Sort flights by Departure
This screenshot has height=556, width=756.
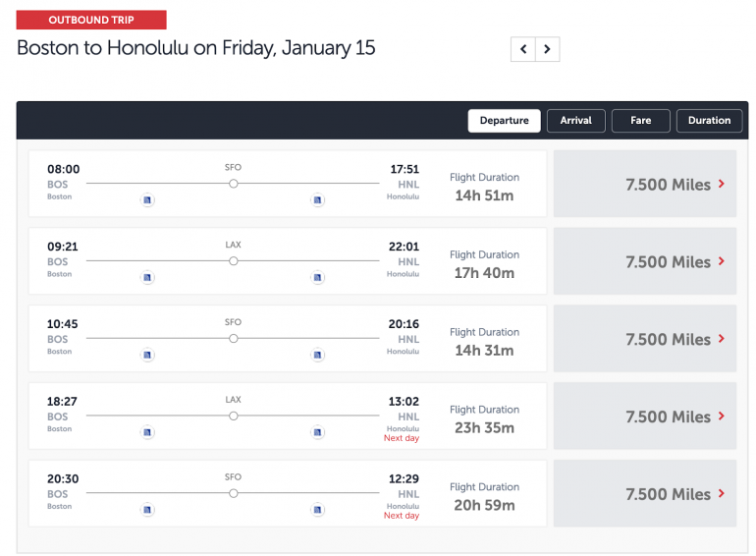pos(505,121)
